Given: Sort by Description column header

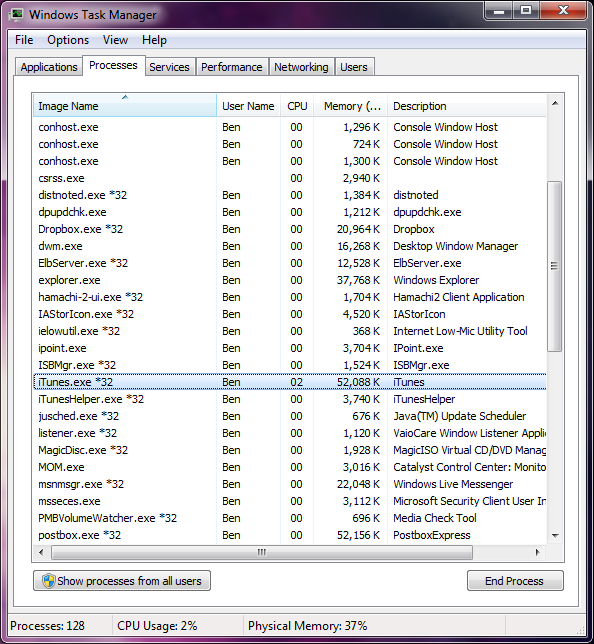Looking at the screenshot, I should [467, 106].
